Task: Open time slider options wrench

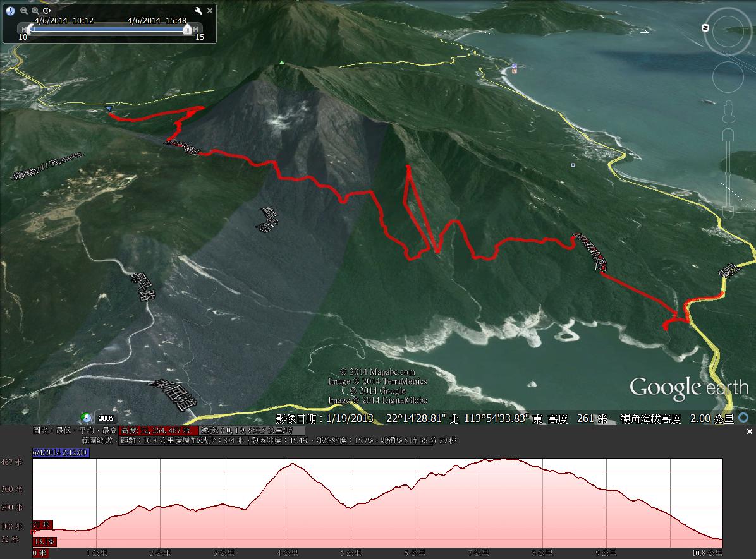Action: click(x=198, y=11)
